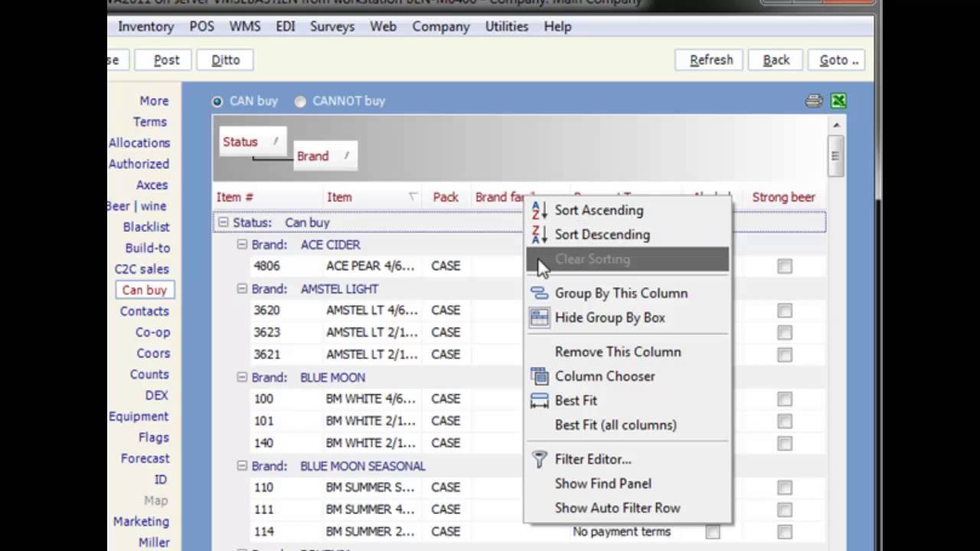The image size is (980, 551).
Task: Toggle Strong beer checkbox for item 140
Action: [785, 444]
